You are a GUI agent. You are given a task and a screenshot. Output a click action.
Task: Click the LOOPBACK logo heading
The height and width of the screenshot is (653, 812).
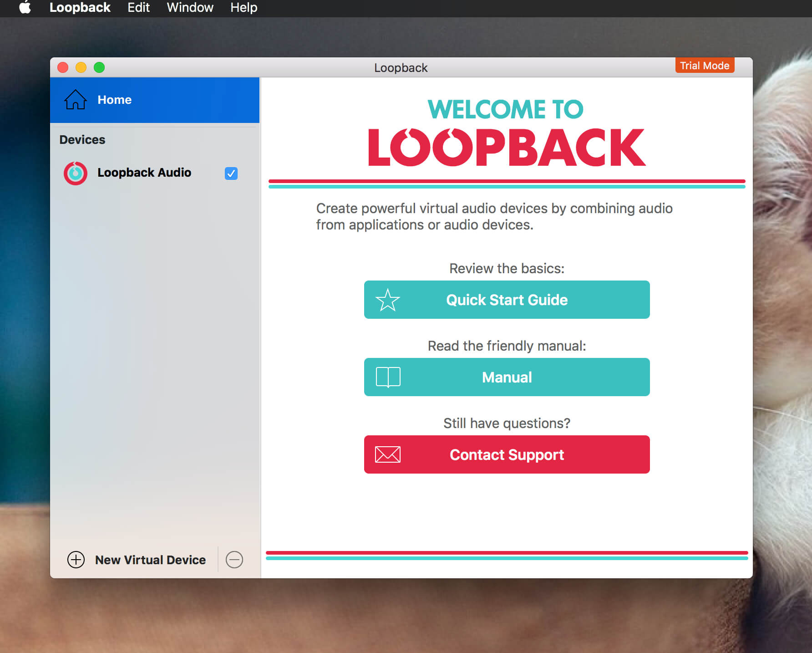coord(507,147)
